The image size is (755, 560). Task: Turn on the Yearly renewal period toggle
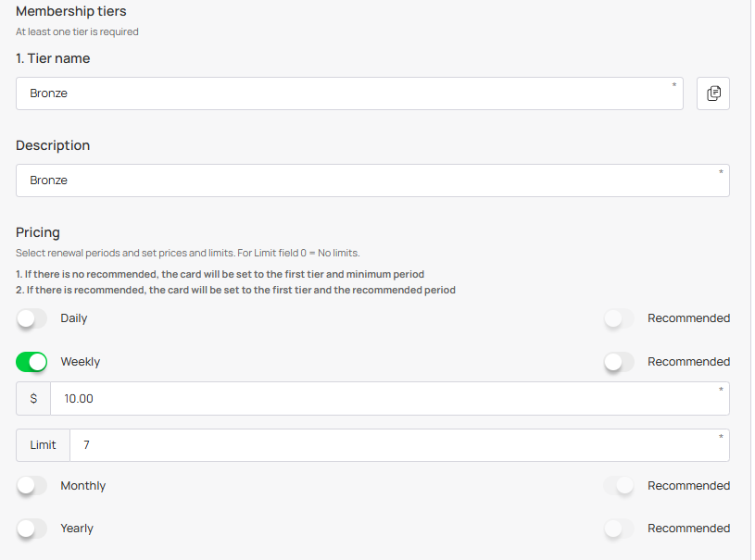click(x=31, y=529)
